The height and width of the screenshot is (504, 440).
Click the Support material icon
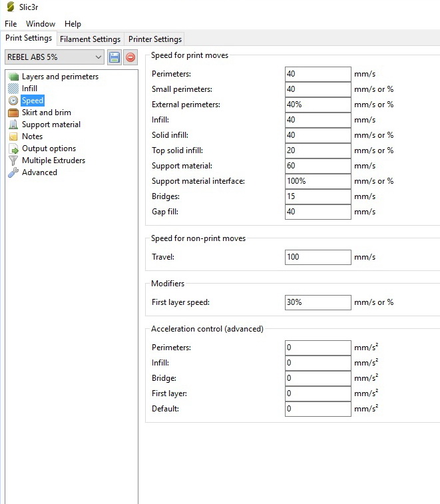13,125
